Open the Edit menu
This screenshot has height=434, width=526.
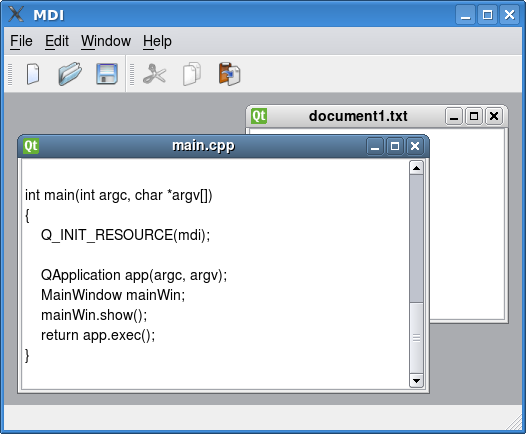(x=57, y=41)
